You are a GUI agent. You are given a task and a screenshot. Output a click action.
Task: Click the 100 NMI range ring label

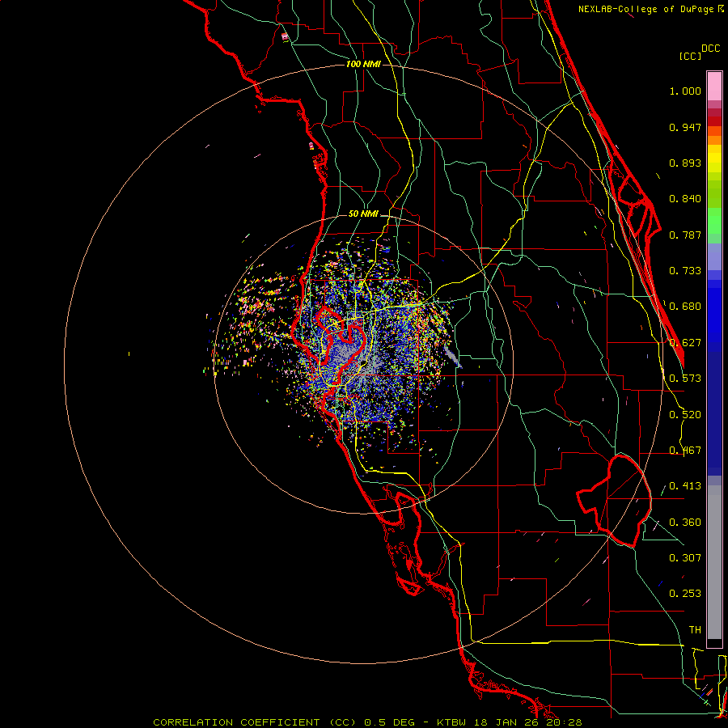pos(363,64)
